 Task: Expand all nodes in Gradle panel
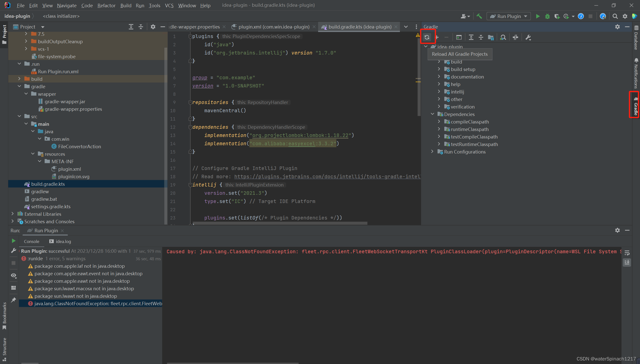coord(471,37)
